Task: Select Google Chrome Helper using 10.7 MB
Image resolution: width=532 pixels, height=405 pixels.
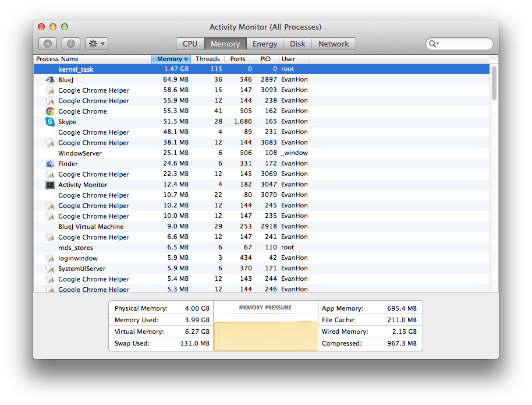Action: click(x=261, y=195)
